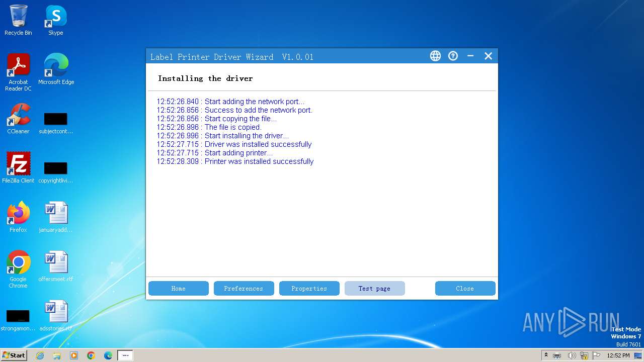
Task: Close the wizard with the X icon
Action: [x=488, y=56]
